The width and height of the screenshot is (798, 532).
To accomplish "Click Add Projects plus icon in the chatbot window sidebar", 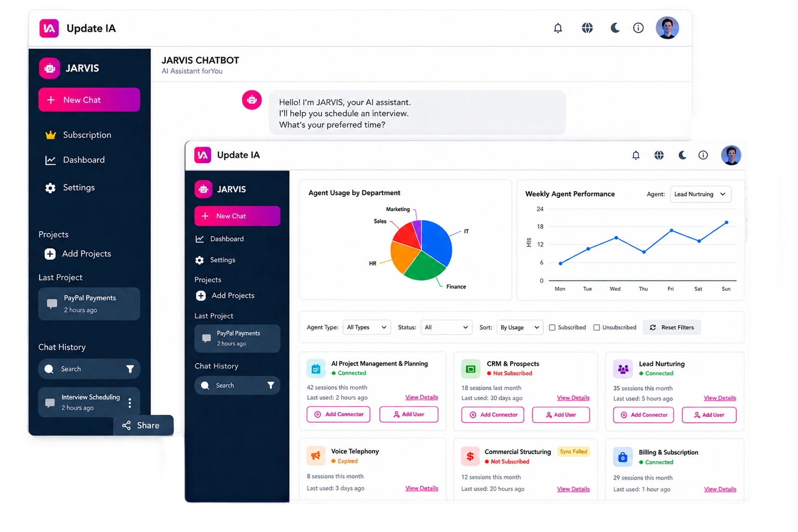I will point(50,254).
